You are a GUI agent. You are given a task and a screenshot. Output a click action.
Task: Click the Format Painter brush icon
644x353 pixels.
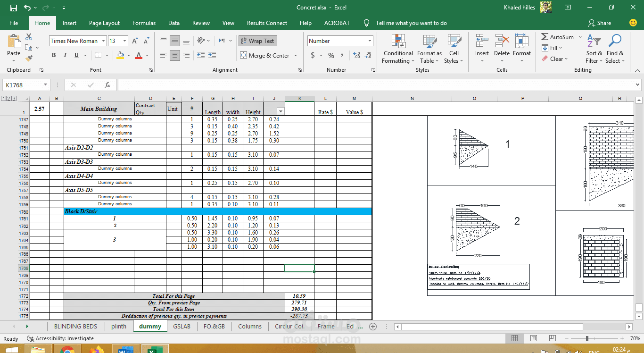pyautogui.click(x=29, y=59)
